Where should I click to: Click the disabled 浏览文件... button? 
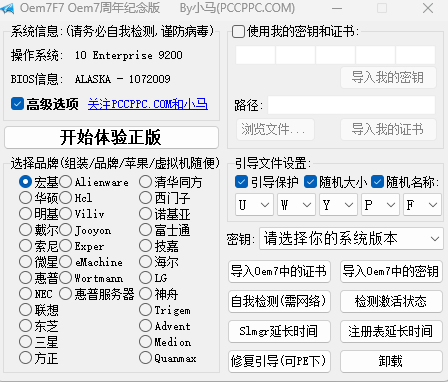[x=275, y=129]
